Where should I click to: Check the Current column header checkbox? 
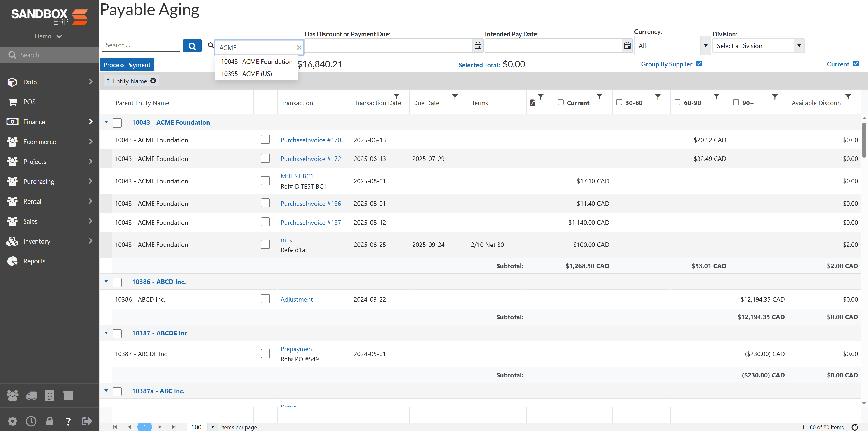click(560, 102)
